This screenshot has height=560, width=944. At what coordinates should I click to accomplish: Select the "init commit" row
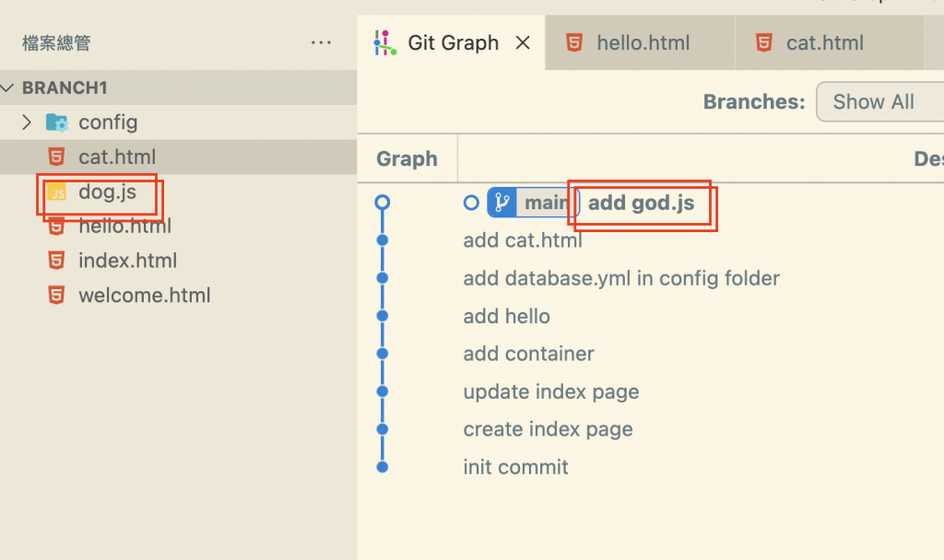[x=515, y=467]
